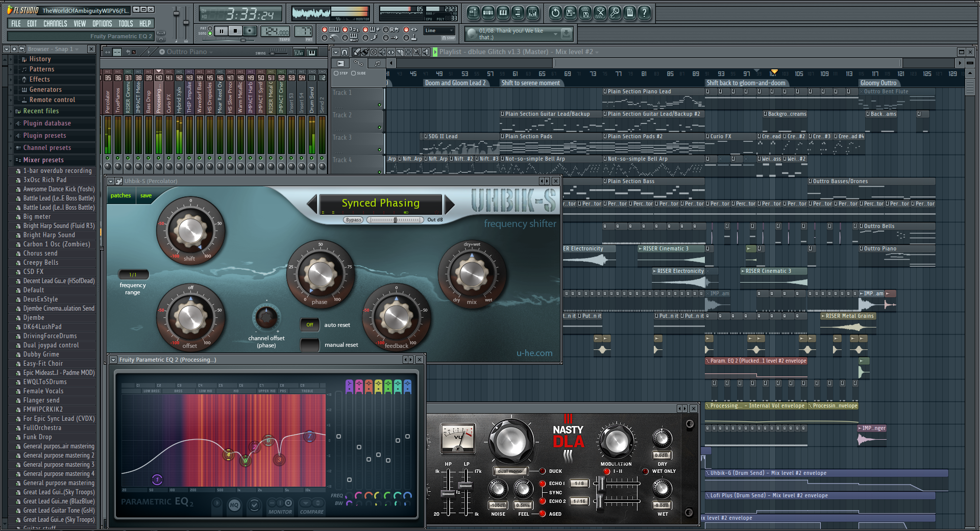The image size is (980, 531).
Task: Toggle auto reset Off switch in Uhbik-S
Action: pos(310,324)
